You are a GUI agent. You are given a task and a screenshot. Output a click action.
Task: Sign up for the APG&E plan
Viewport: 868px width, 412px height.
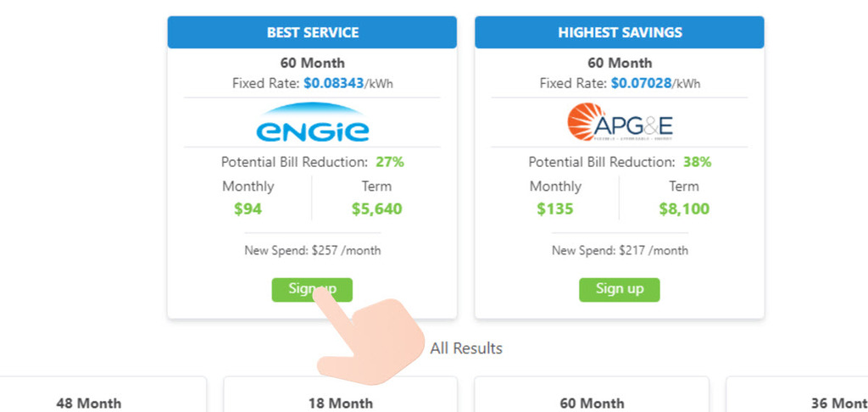tap(620, 289)
